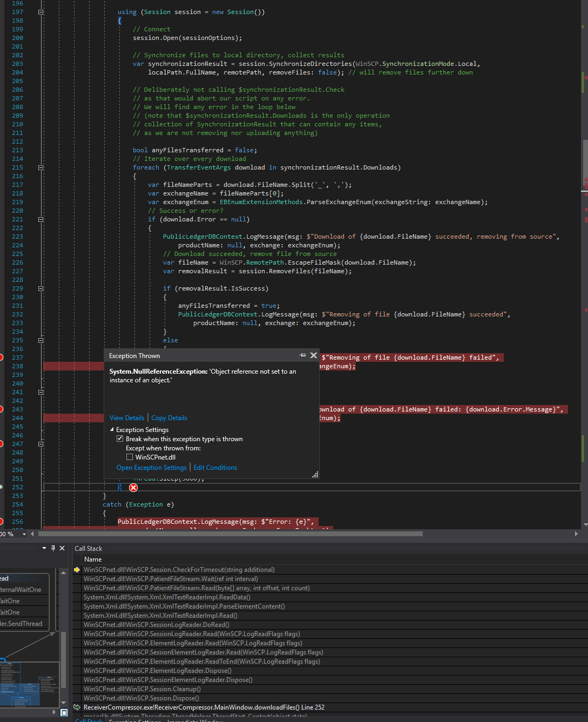Uncheck 'Break when this exception type is thrown'
This screenshot has height=722, width=588.
coord(120,439)
